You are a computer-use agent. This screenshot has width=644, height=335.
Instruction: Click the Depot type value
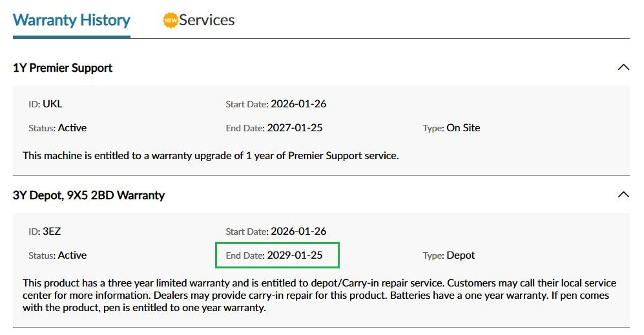(x=461, y=255)
